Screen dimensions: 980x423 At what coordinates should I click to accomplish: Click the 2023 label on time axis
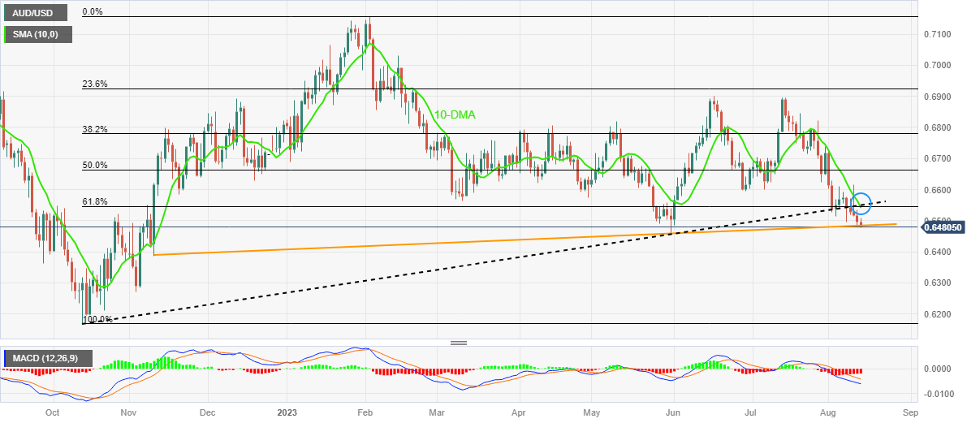click(289, 412)
